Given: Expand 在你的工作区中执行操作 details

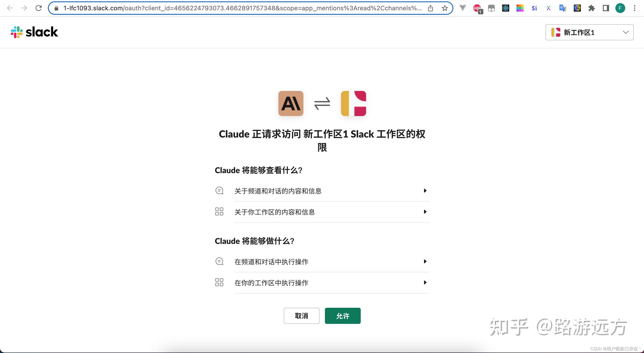Looking at the screenshot, I should [425, 282].
